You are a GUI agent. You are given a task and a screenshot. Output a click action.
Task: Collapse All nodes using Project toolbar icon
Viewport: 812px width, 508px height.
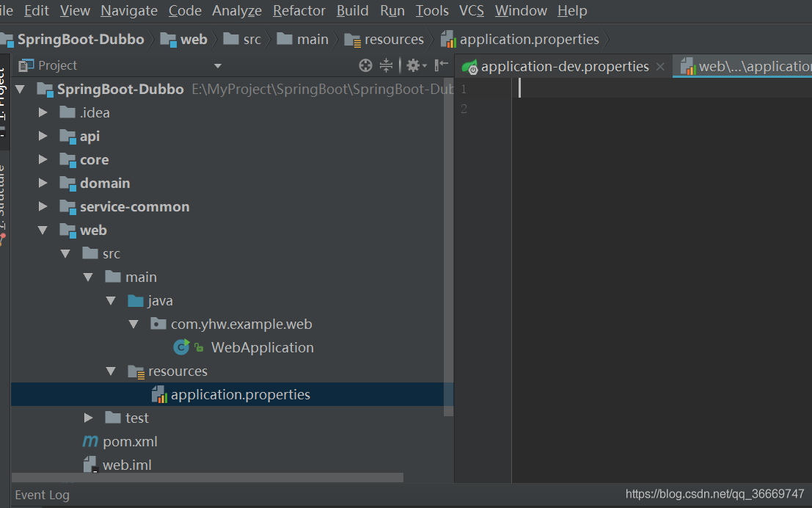tap(387, 65)
